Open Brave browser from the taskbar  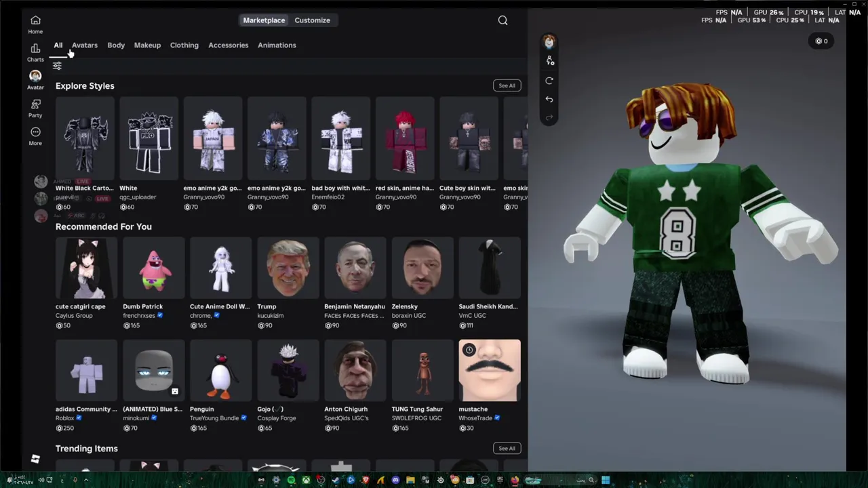(366, 481)
